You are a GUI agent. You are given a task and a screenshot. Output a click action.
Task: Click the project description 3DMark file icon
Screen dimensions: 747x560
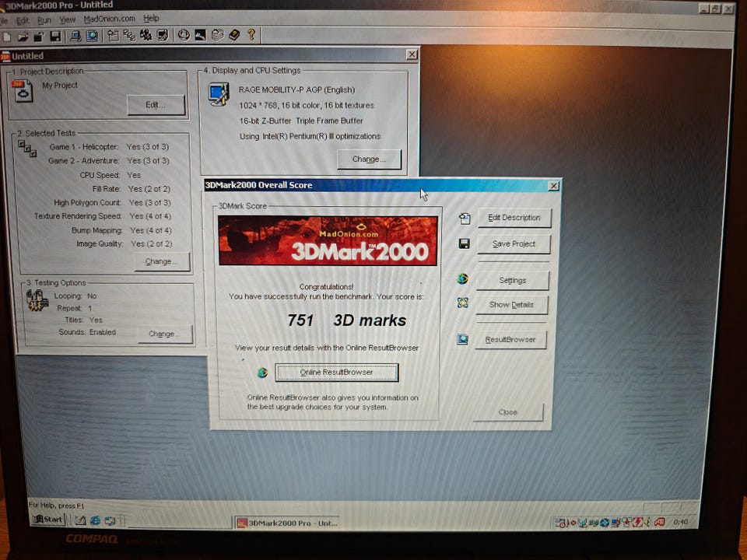(x=23, y=91)
